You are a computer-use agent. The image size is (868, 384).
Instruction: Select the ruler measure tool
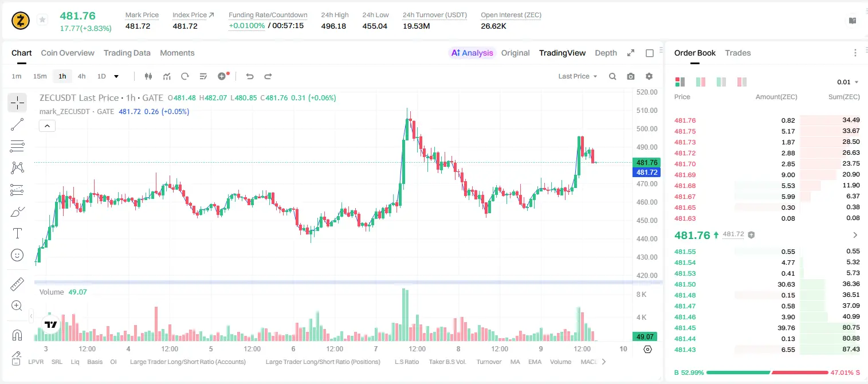click(x=17, y=284)
